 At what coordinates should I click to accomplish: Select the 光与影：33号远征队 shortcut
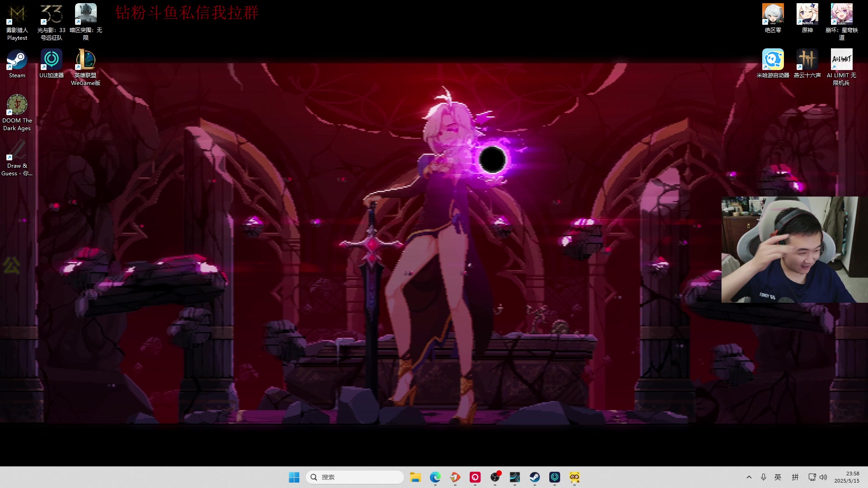pyautogui.click(x=52, y=23)
